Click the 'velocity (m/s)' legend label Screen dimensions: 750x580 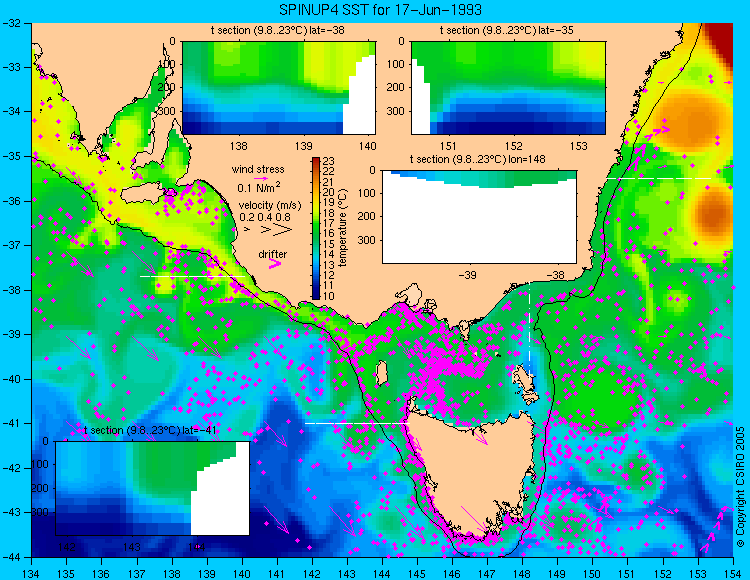click(270, 206)
